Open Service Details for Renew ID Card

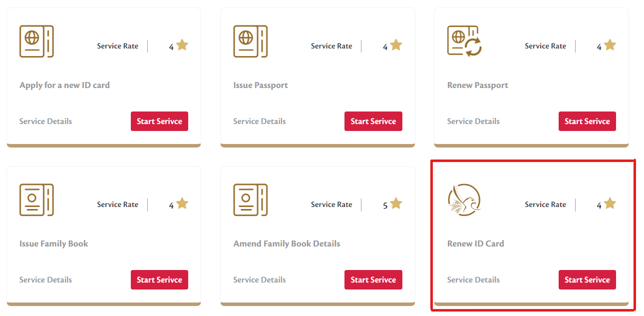click(x=473, y=279)
